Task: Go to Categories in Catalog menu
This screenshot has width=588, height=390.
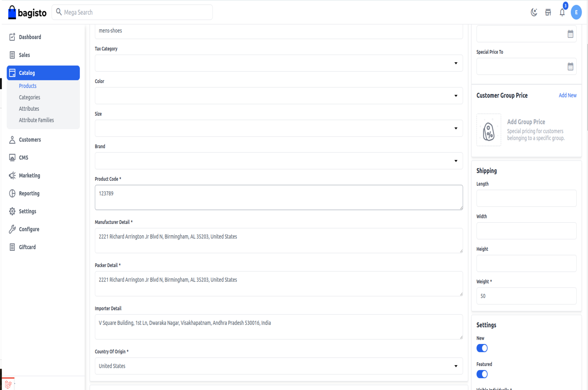Action: point(30,97)
